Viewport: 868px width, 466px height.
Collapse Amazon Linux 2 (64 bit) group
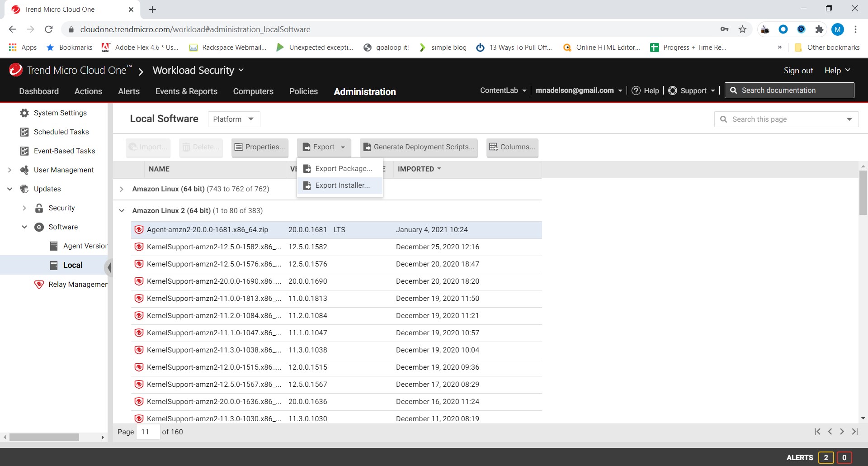(x=121, y=211)
